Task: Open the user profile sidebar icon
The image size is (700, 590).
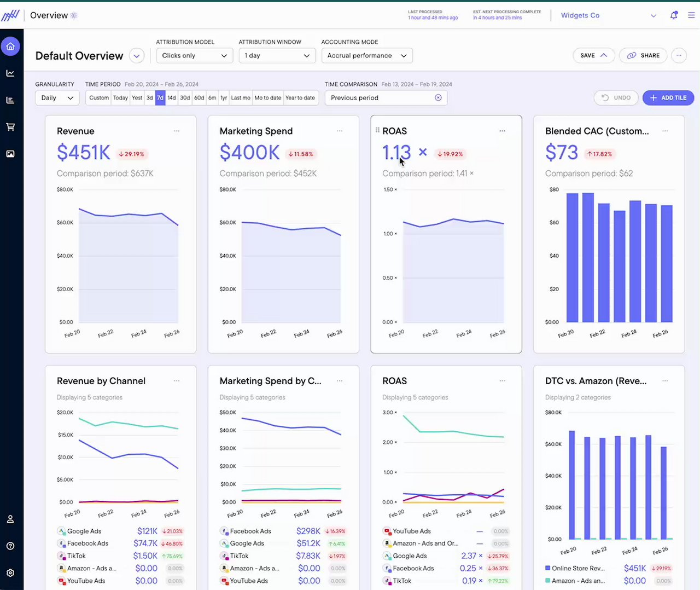Action: tap(10, 519)
